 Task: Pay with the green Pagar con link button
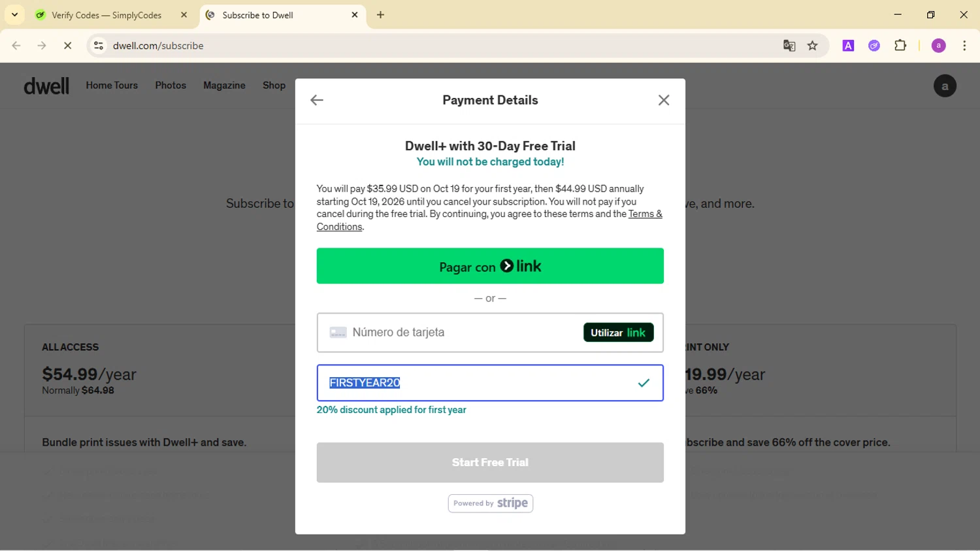pyautogui.click(x=490, y=266)
